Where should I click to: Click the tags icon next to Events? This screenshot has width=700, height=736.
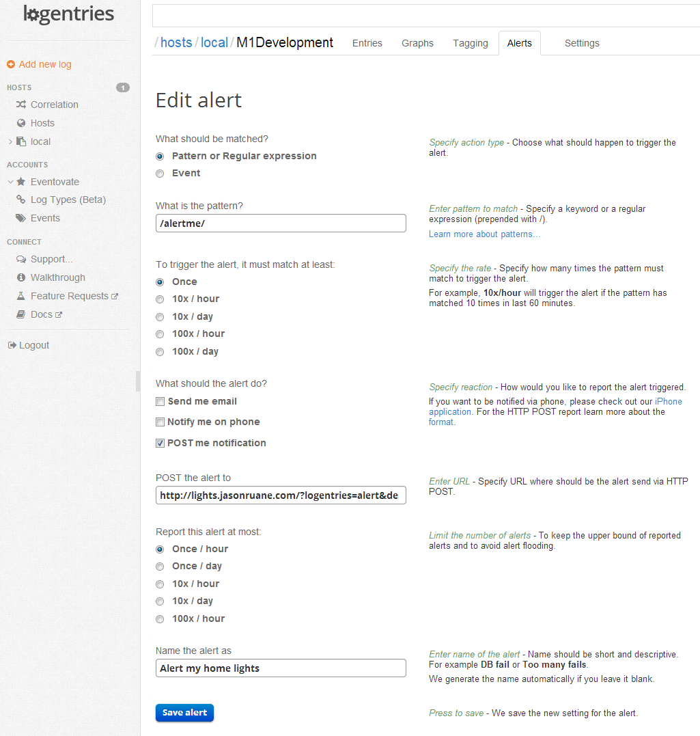[x=21, y=218]
